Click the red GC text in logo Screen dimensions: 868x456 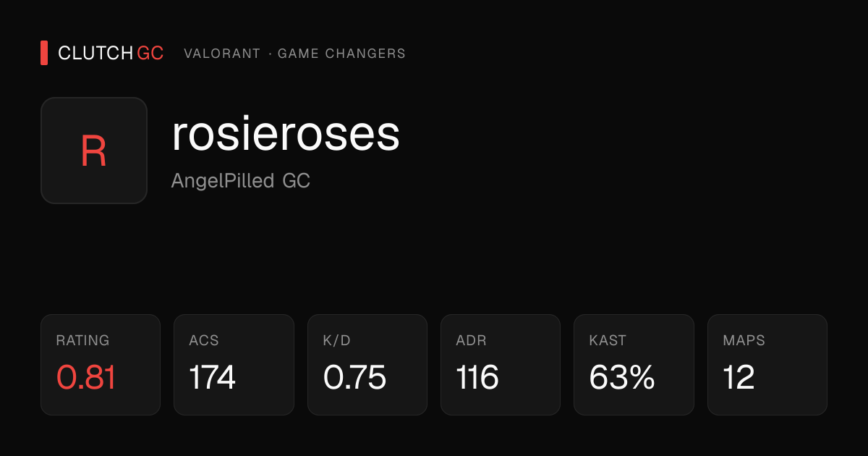pyautogui.click(x=150, y=54)
